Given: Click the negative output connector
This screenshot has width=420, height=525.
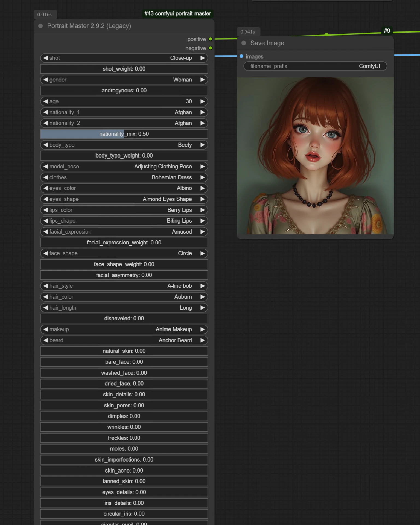Looking at the screenshot, I should [x=211, y=48].
